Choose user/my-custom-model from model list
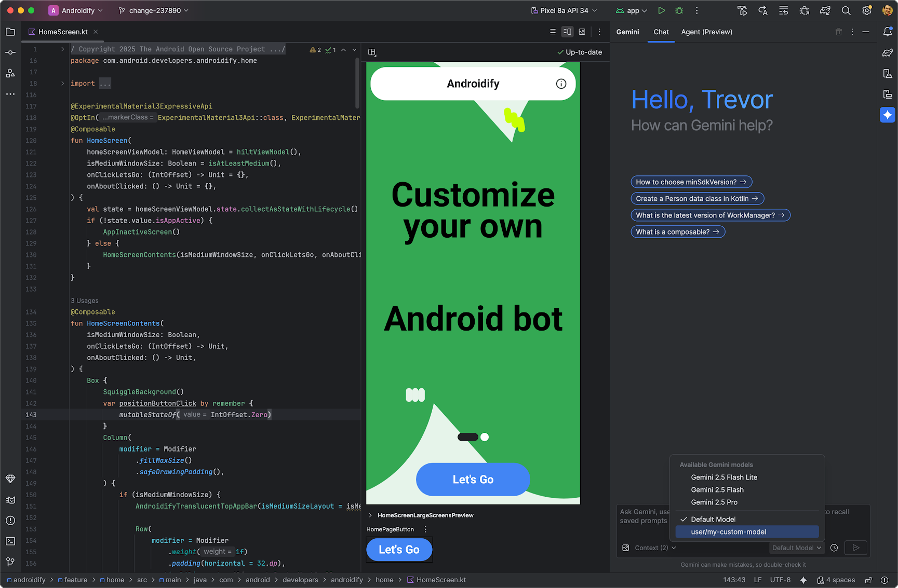This screenshot has width=898, height=588. (728, 532)
